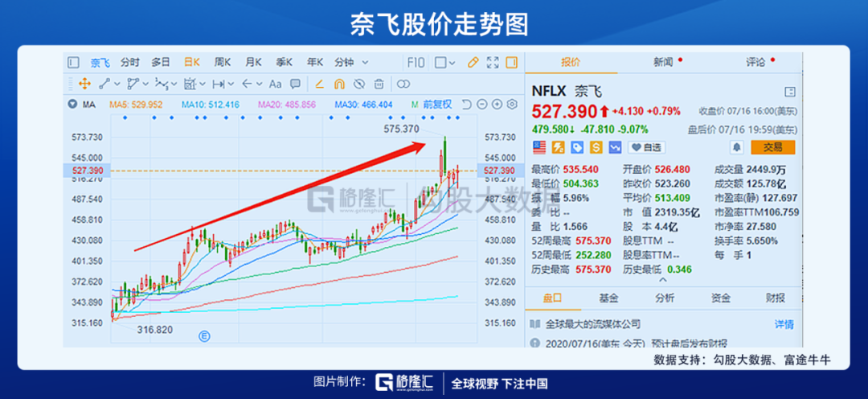
Task: Select the 日K daily candlestick tab
Action: pos(192,63)
